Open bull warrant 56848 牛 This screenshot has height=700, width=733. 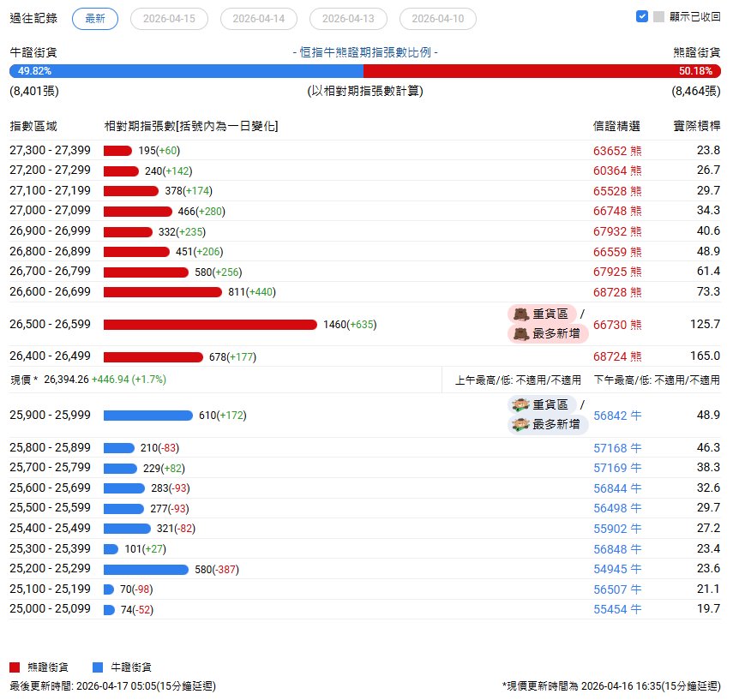(617, 549)
